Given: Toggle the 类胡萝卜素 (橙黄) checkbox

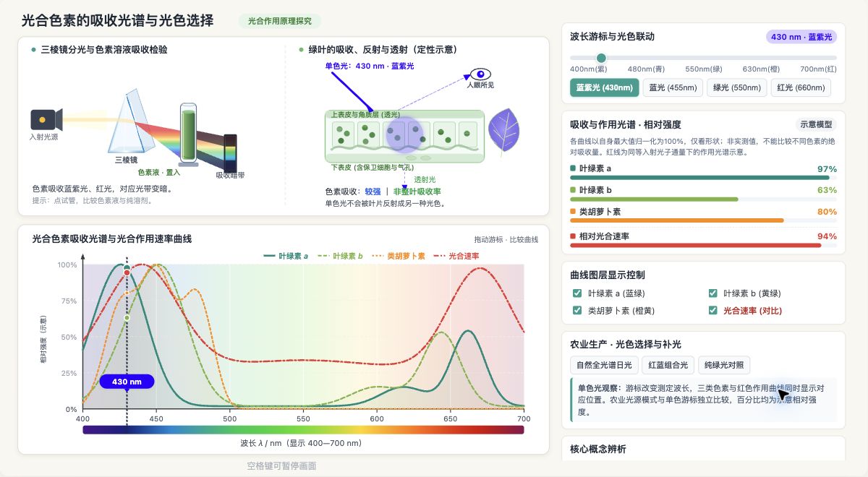Looking at the screenshot, I should pyautogui.click(x=577, y=311).
